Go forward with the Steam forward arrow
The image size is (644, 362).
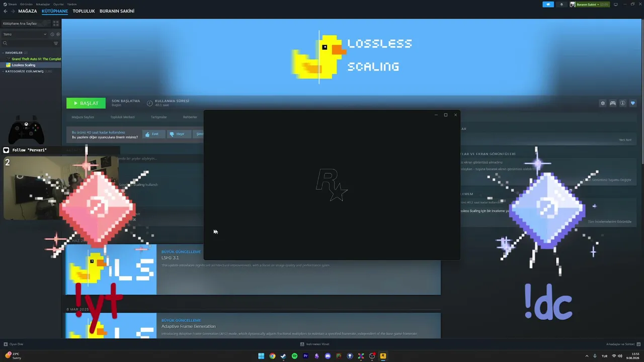coord(13,11)
